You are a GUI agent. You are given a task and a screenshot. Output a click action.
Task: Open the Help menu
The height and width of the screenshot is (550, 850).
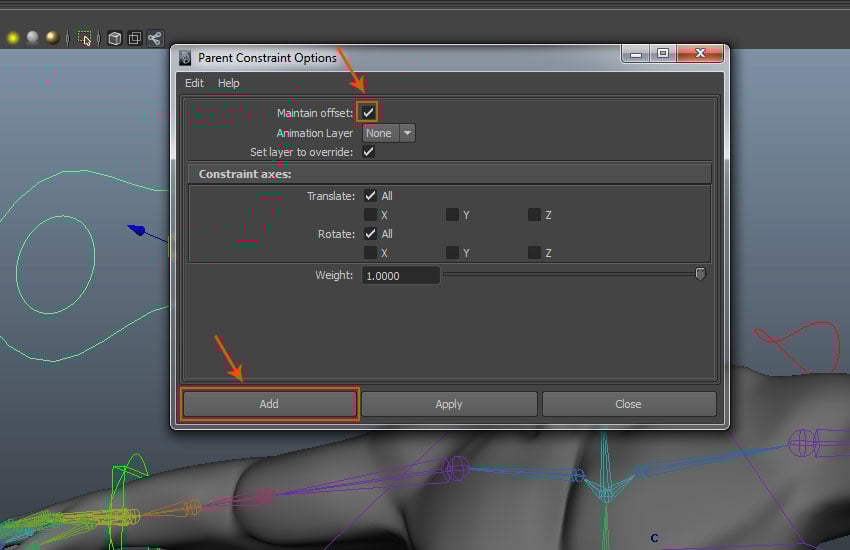coord(228,83)
